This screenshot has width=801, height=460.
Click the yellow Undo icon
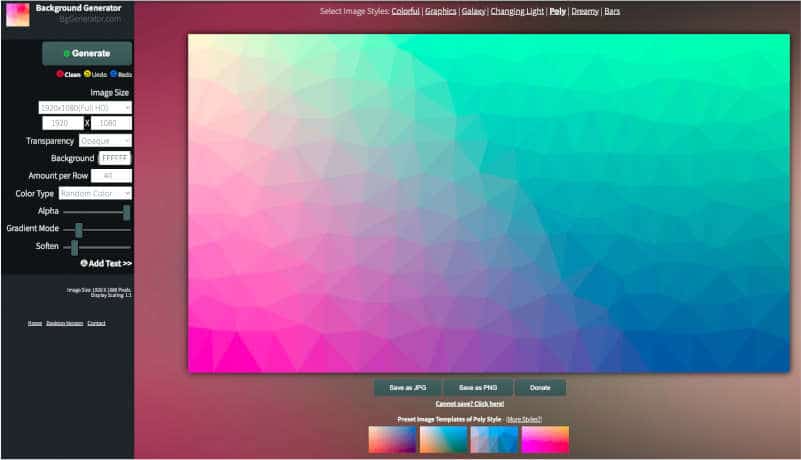point(87,74)
